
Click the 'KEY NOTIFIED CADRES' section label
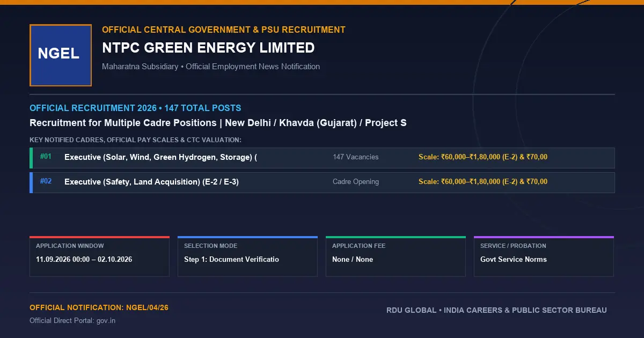(135, 140)
